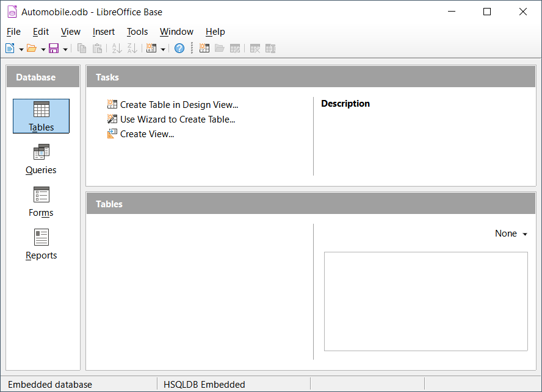Image resolution: width=542 pixels, height=392 pixels.
Task: Click the Paste icon
Action: [x=97, y=48]
